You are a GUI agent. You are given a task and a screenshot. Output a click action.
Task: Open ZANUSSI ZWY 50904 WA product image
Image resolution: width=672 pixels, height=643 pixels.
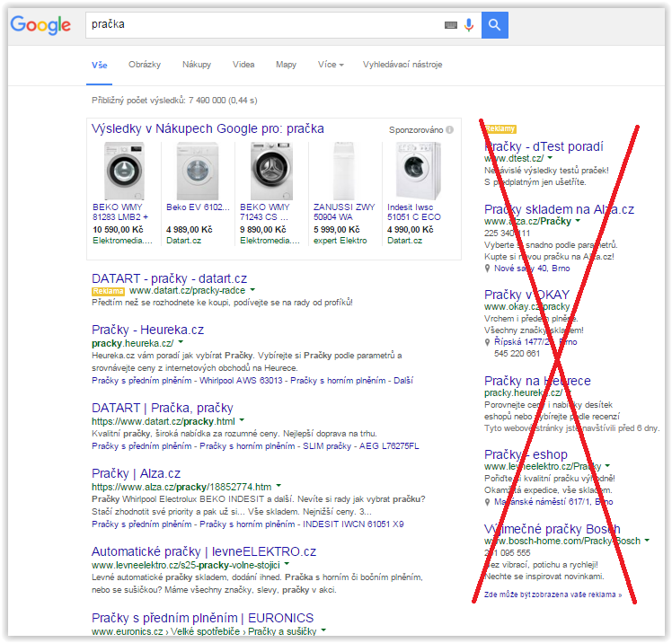point(344,171)
